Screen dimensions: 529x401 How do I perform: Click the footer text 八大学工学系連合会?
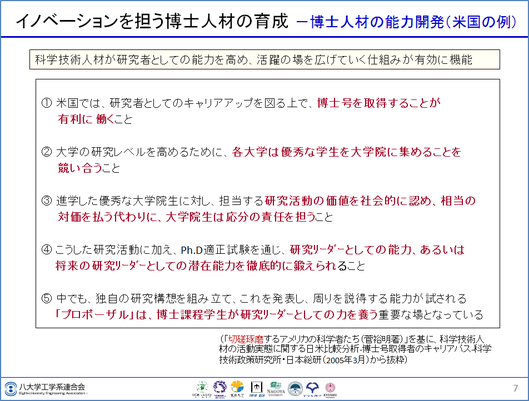click(52, 386)
